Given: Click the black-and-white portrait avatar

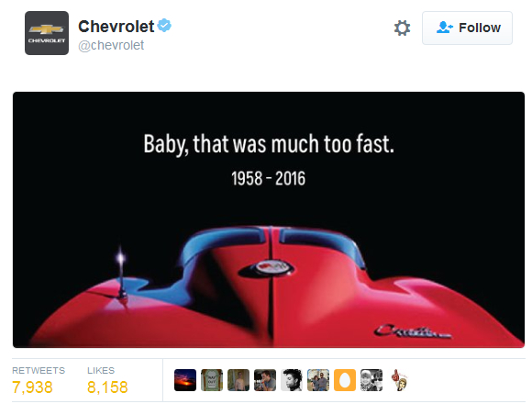Looking at the screenshot, I should (x=292, y=380).
